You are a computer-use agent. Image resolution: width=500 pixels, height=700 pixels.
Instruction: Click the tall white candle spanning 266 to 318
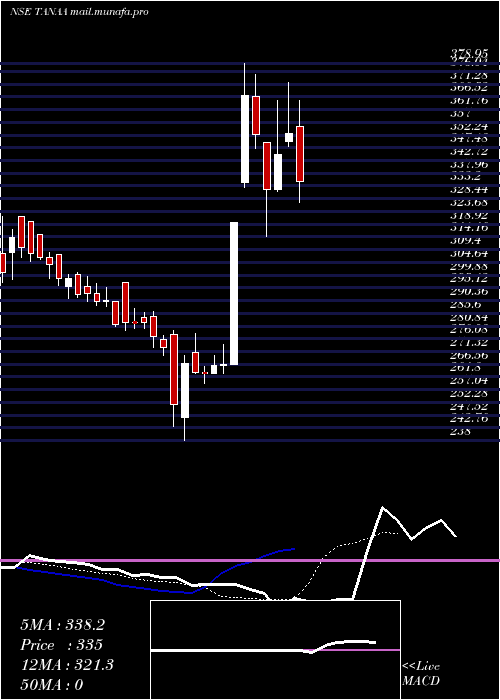(x=234, y=293)
